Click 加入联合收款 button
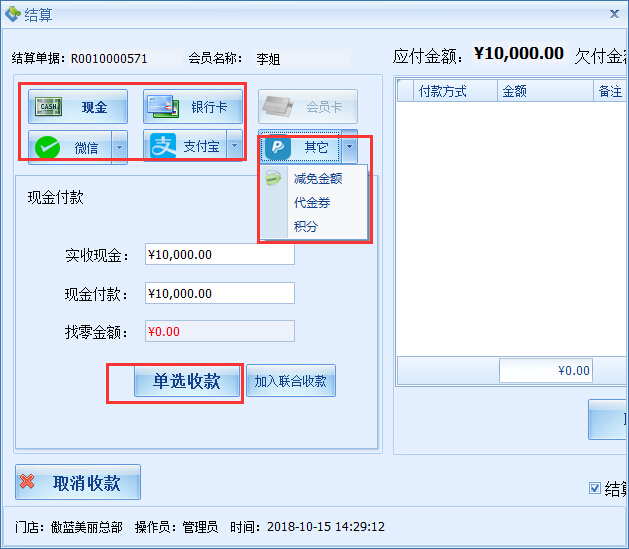This screenshot has width=629, height=549. (291, 381)
